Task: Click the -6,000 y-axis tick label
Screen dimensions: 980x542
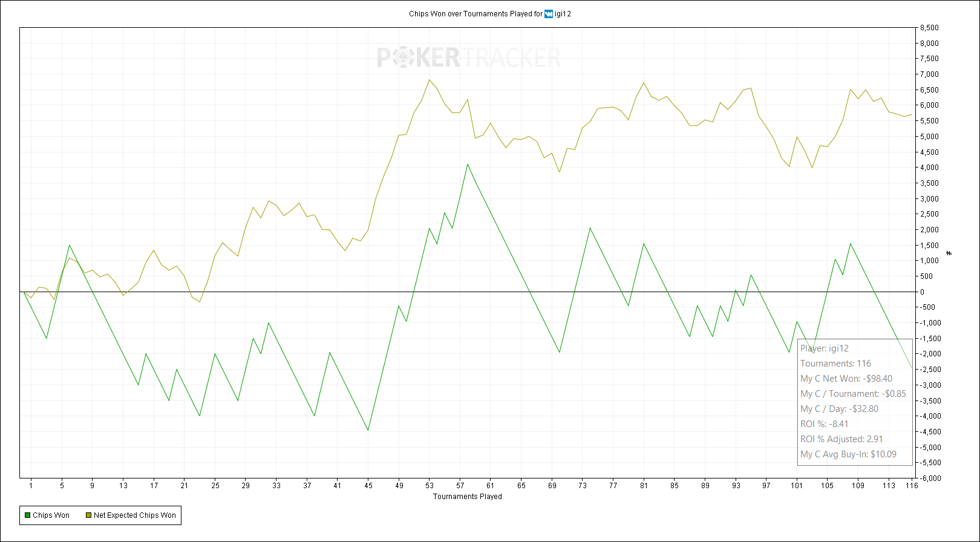Action: [x=928, y=478]
